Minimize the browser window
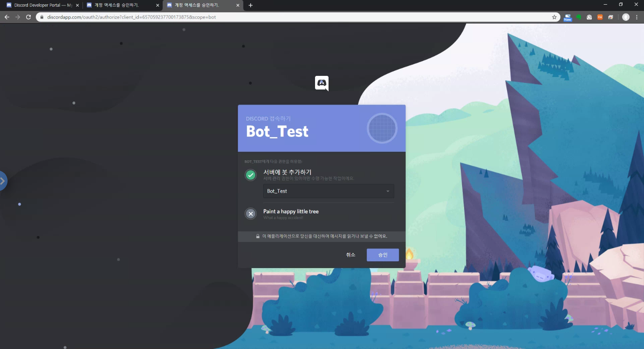The height and width of the screenshot is (349, 644). 605,5
